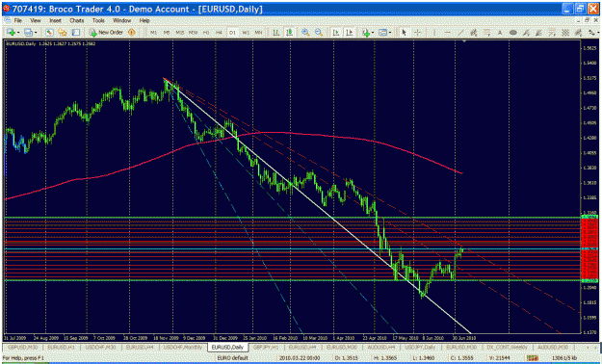Switch chart to H1 timeframe
Image resolution: width=602 pixels, height=364 pixels.
[206, 33]
